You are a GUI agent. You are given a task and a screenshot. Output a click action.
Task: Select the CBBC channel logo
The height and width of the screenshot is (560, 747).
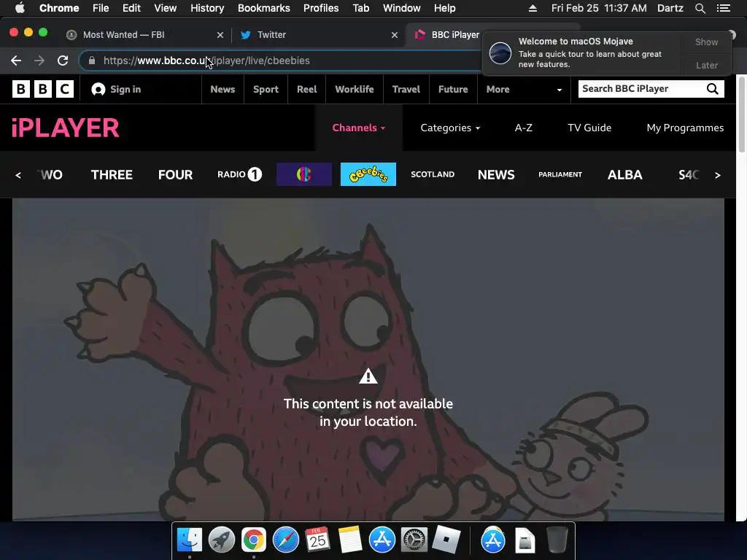[304, 174]
